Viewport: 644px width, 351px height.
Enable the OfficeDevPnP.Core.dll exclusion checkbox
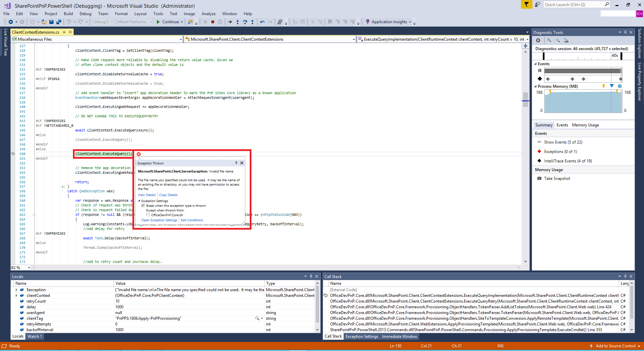(x=148, y=214)
